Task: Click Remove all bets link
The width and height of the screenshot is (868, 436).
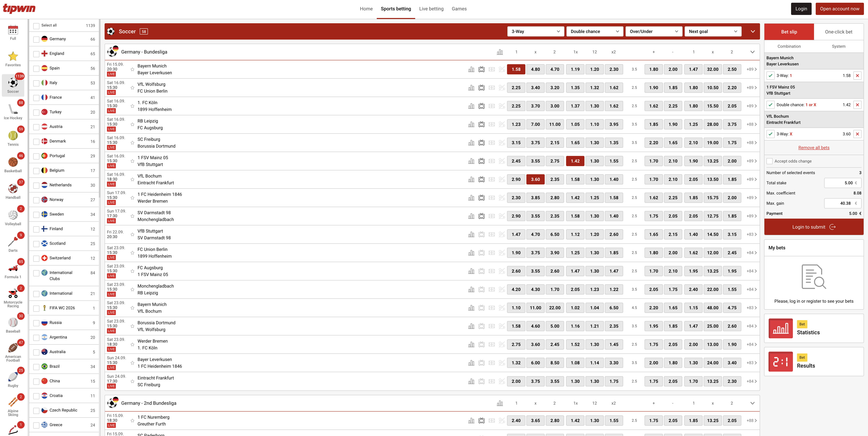Action: [x=813, y=148]
